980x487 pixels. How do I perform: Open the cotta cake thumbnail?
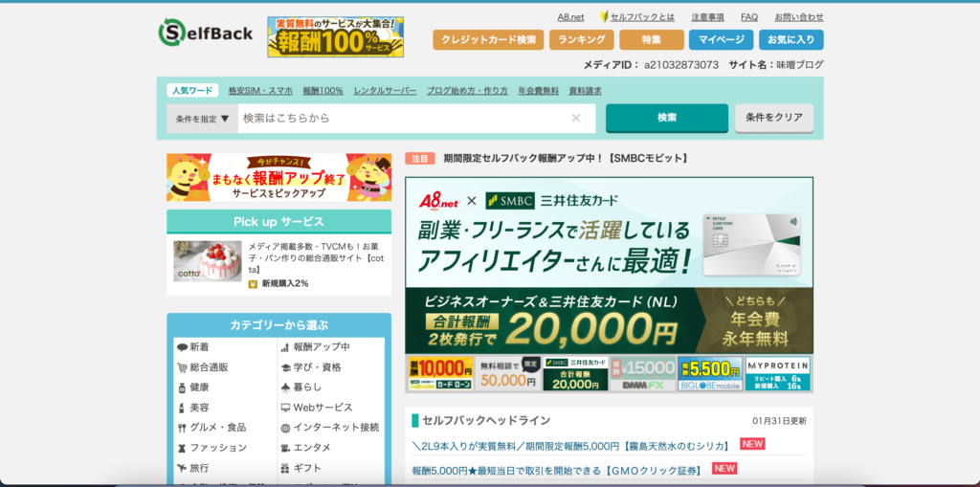pyautogui.click(x=208, y=261)
